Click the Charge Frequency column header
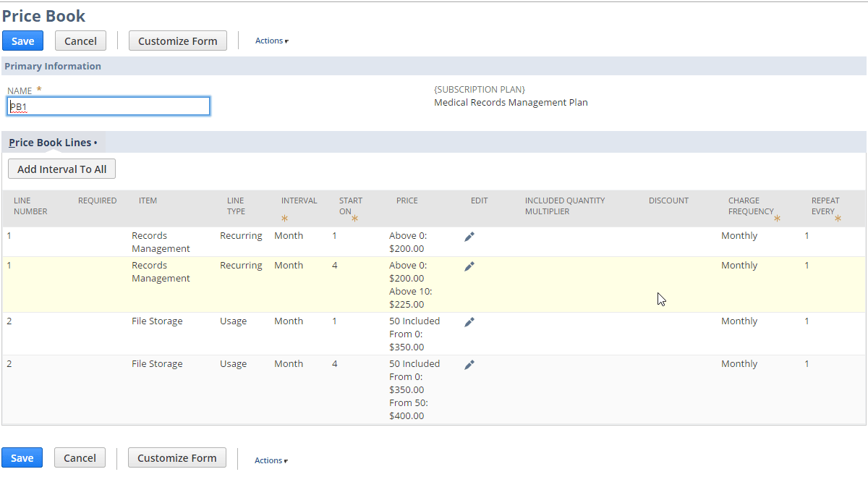 [751, 206]
